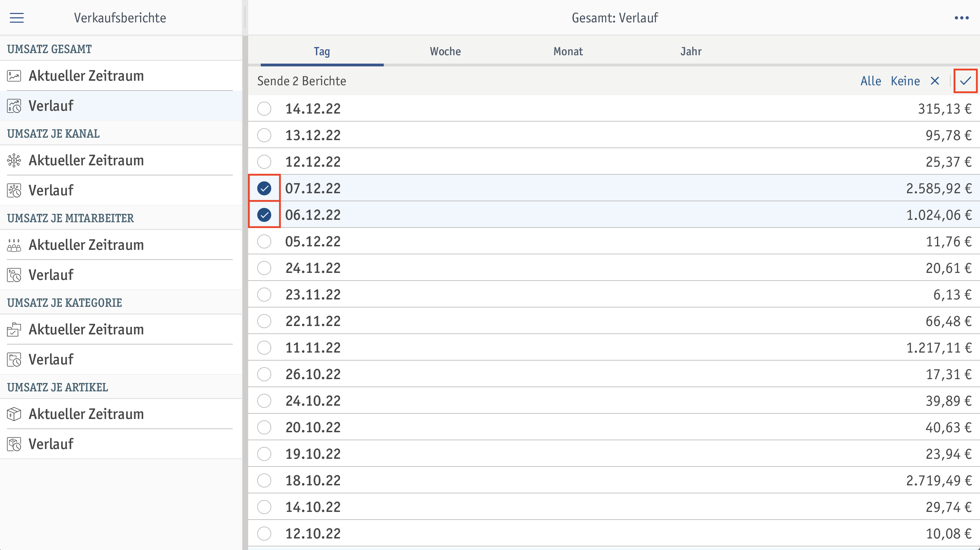Click the Gesamt: Verlauf title

(615, 18)
